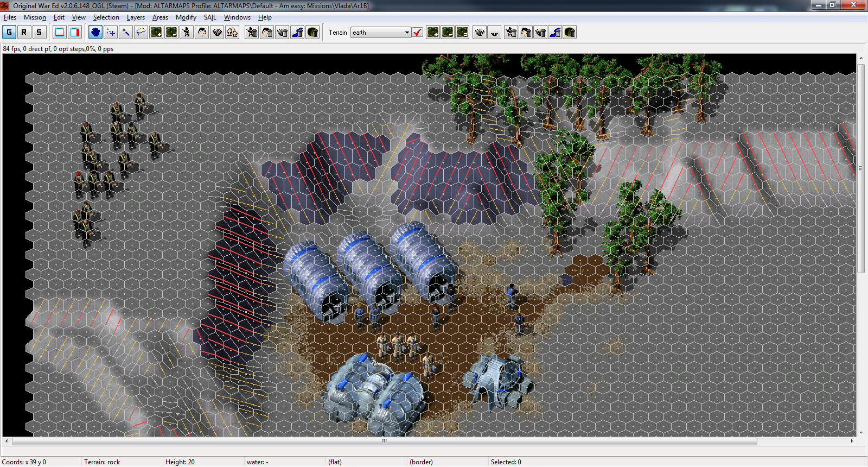The width and height of the screenshot is (868, 467).
Task: Click the middle blue barracks building on map
Action: tap(369, 272)
